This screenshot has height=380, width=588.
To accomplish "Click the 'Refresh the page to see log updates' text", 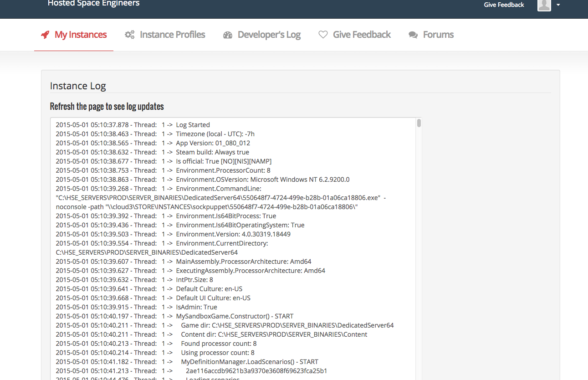I will (107, 106).
